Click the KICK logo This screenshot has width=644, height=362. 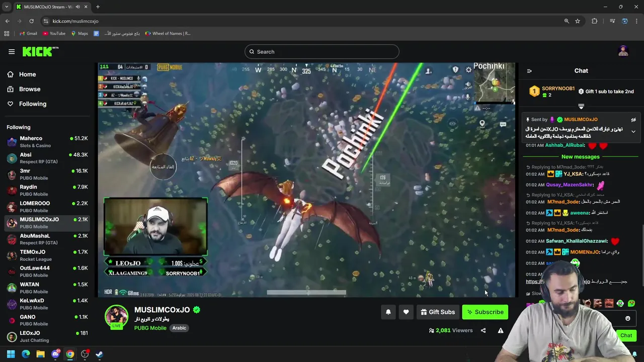pyautogui.click(x=40, y=51)
